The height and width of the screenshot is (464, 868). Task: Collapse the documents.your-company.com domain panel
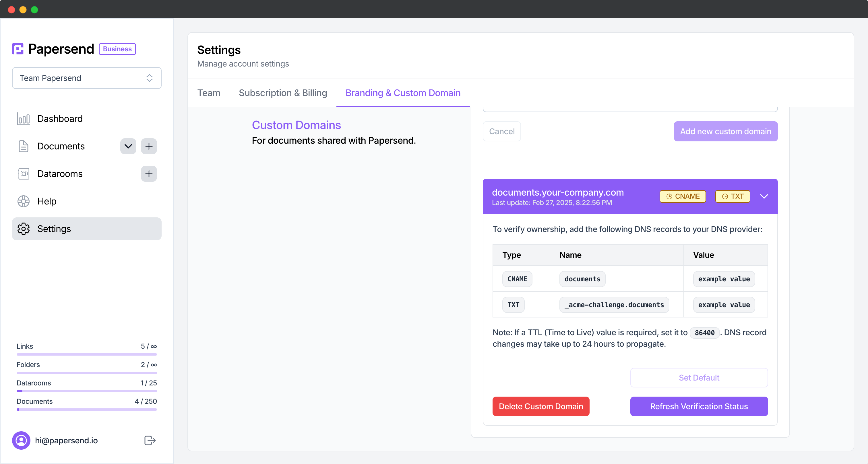764,196
